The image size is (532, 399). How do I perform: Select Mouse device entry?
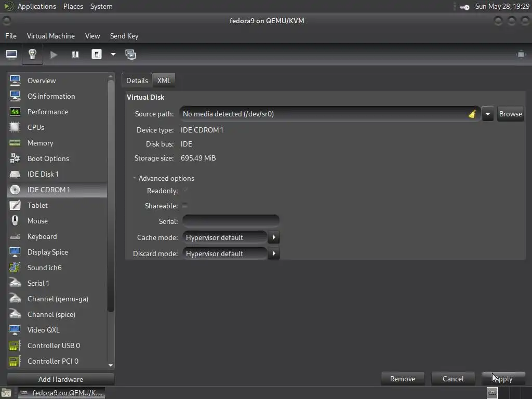point(57,221)
